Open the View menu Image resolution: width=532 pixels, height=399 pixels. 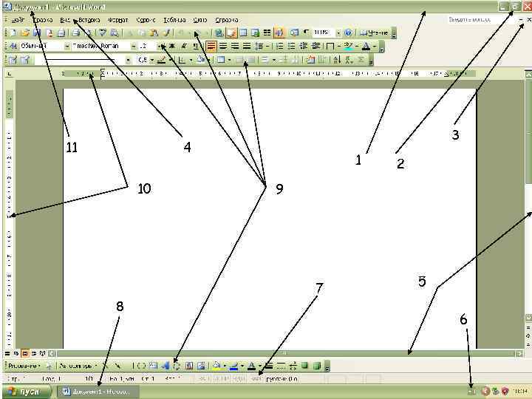click(x=65, y=20)
